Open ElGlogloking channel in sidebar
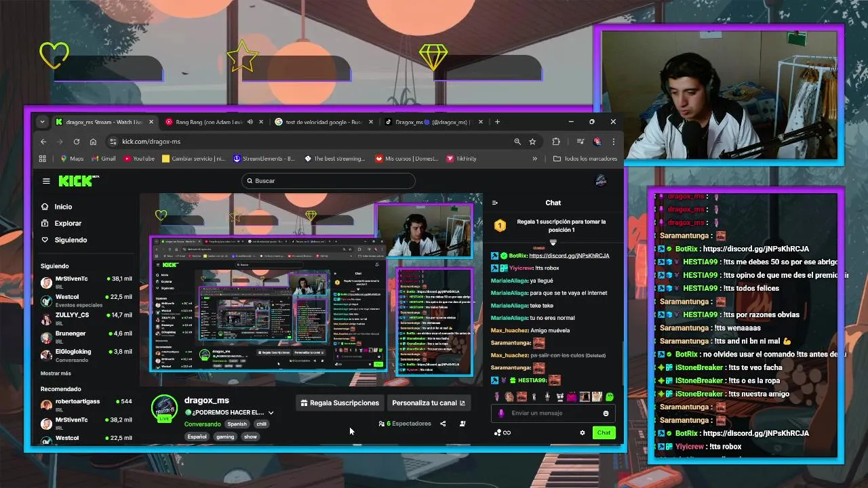This screenshot has height=488, width=868. [x=86, y=355]
